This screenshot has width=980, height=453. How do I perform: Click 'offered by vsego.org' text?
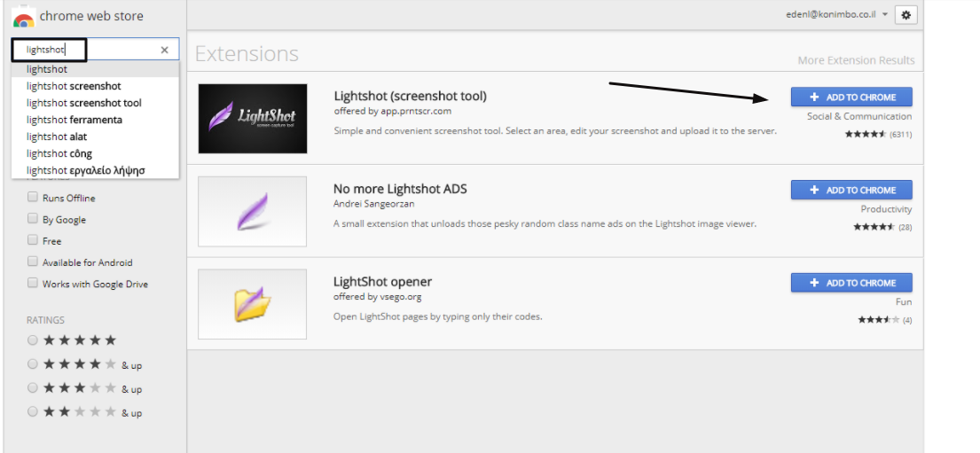point(378,297)
